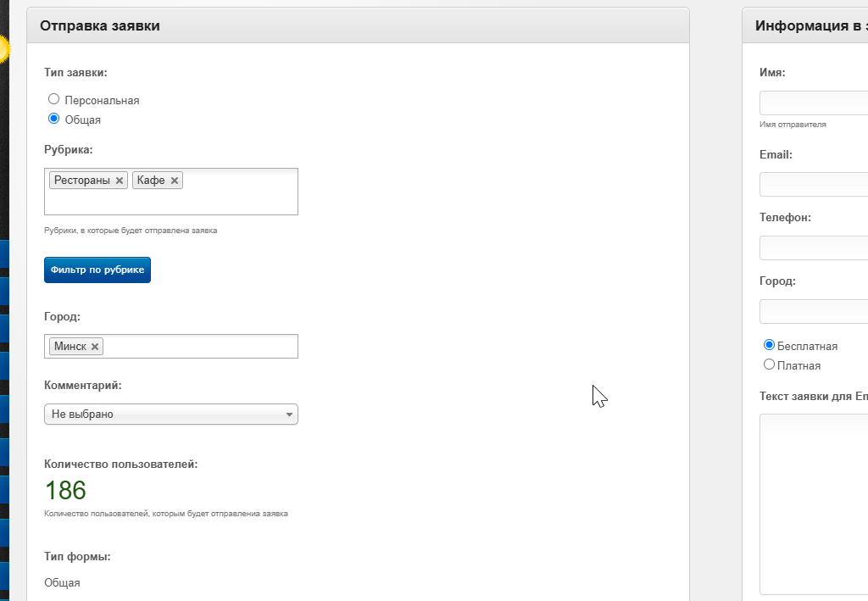Open the Комментарий dropdown
Viewport: 868px width, 601px height.
point(171,414)
